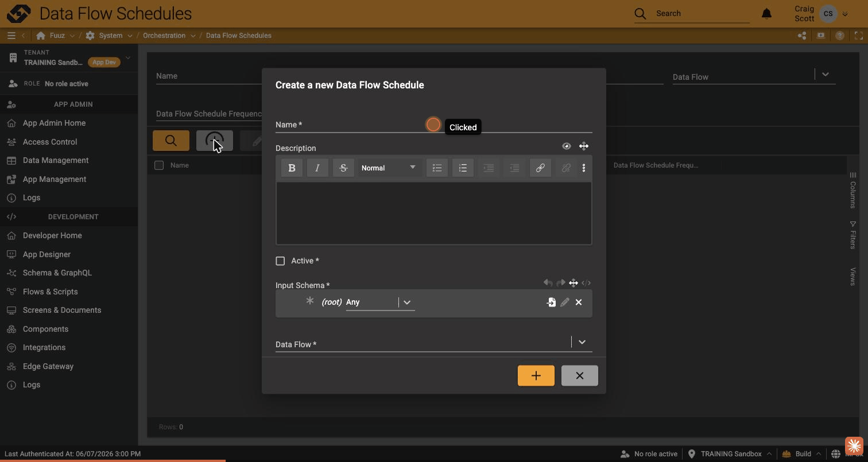Enter fullscreen mode via corner brackets icon
Image resolution: width=868 pixels, height=462 pixels.
[x=859, y=36]
